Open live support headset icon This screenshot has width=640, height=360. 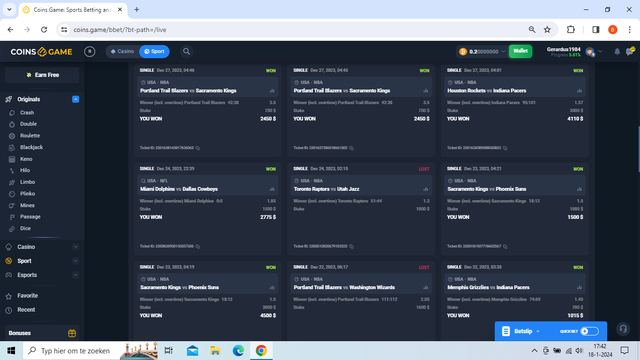(623, 329)
